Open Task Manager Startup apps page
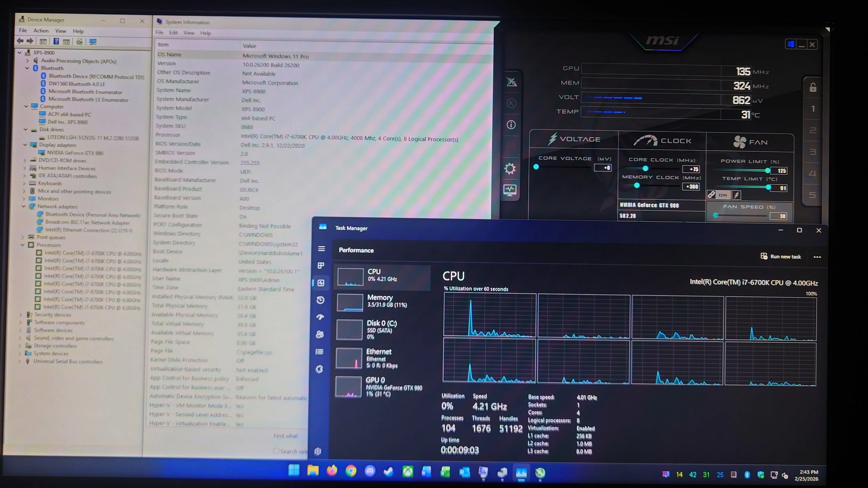 tap(320, 317)
